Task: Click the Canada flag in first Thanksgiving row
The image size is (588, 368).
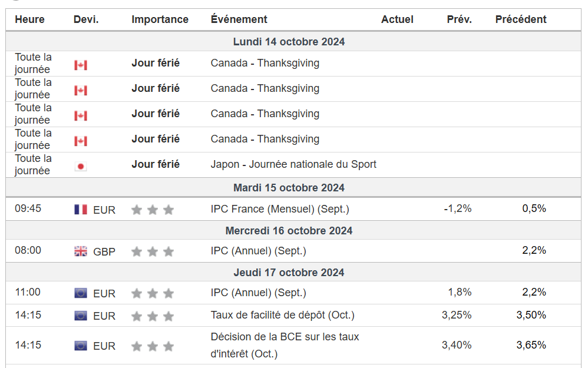Action: (81, 65)
